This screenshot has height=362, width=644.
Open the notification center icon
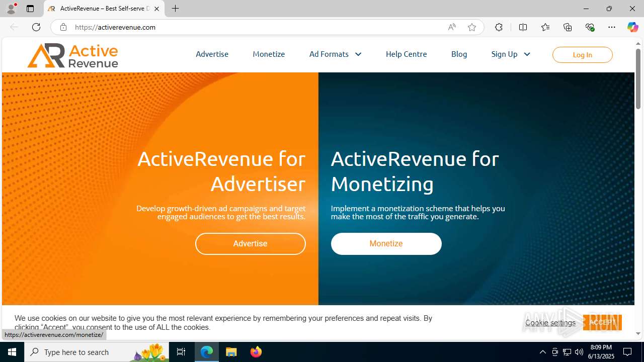pos(627,352)
